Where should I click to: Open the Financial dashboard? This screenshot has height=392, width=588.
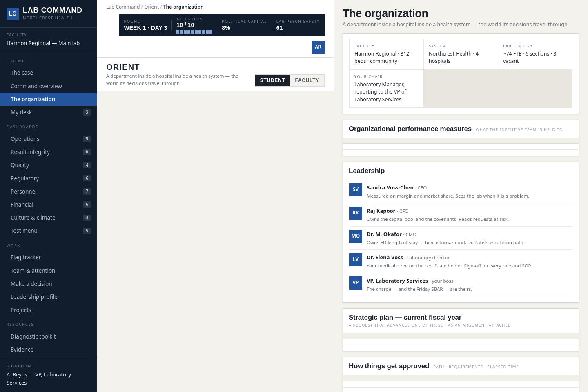(x=49, y=205)
